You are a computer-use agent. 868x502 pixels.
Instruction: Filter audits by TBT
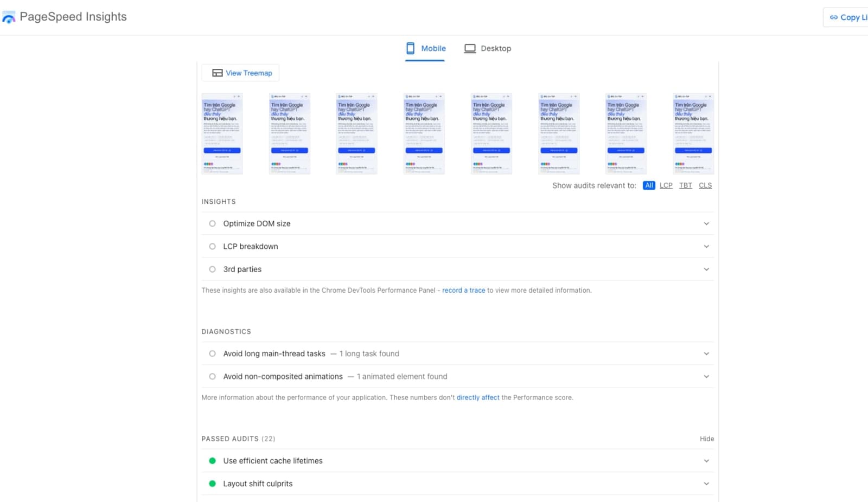(685, 185)
